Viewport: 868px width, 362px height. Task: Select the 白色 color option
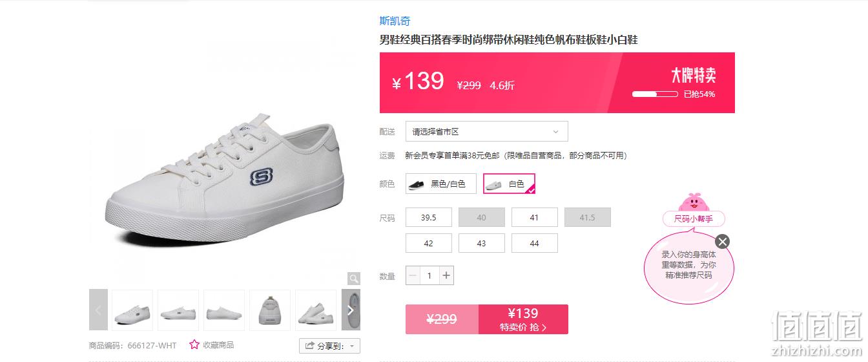(509, 184)
